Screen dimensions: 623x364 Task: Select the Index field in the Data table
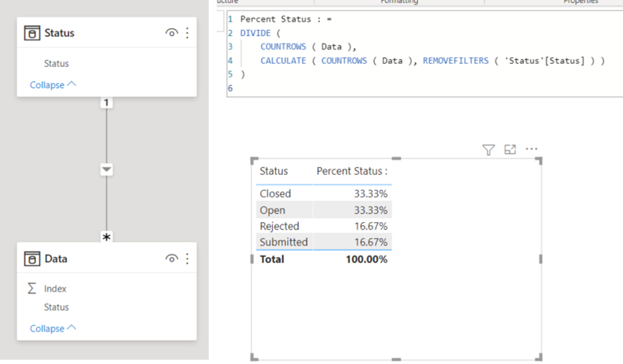[x=55, y=288]
